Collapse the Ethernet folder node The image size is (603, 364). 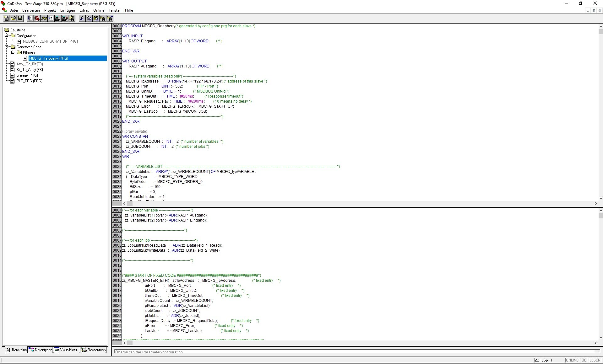point(13,52)
